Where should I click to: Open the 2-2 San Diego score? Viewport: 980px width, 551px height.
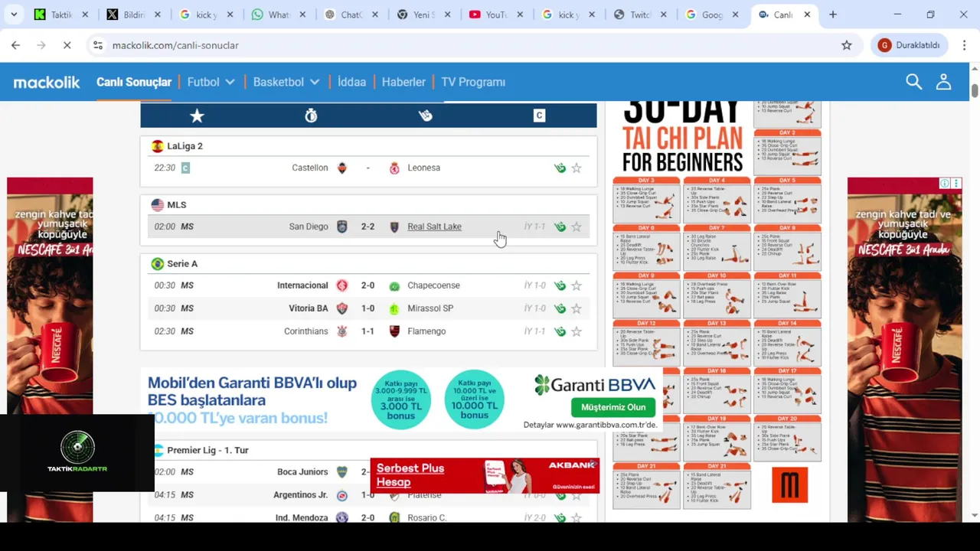point(367,227)
